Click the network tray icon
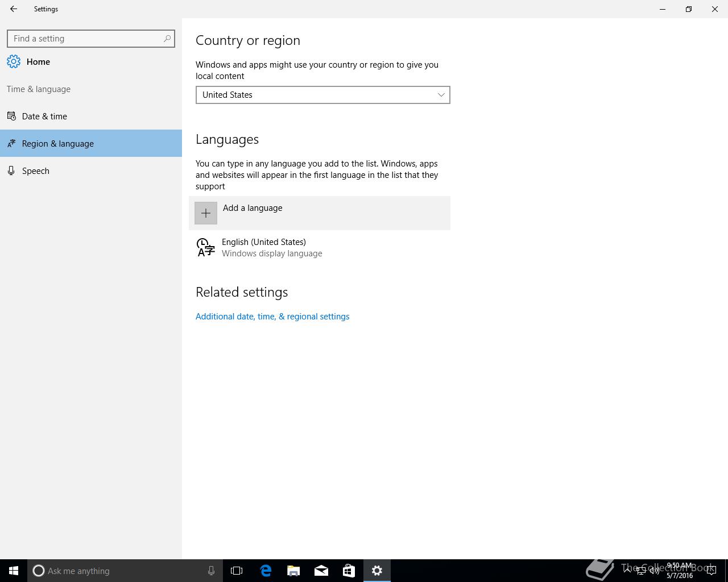728x582 pixels. point(641,571)
